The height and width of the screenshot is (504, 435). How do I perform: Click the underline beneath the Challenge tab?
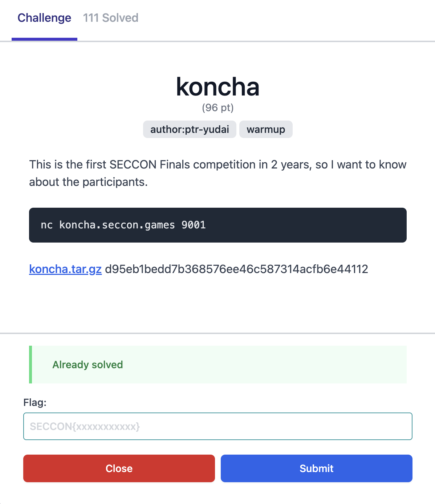click(44, 39)
